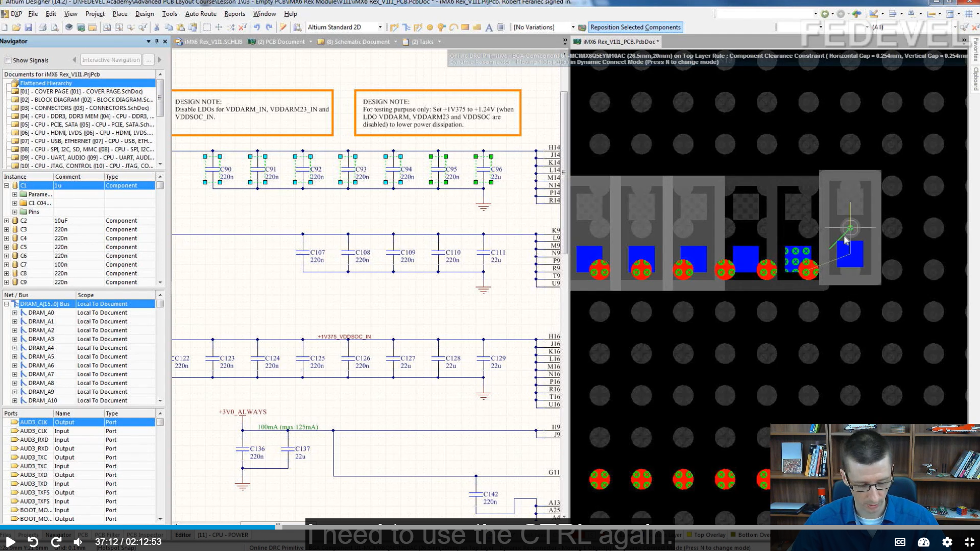Click the Save document toolbar icon
Image resolution: width=980 pixels, height=551 pixels.
pos(29,28)
